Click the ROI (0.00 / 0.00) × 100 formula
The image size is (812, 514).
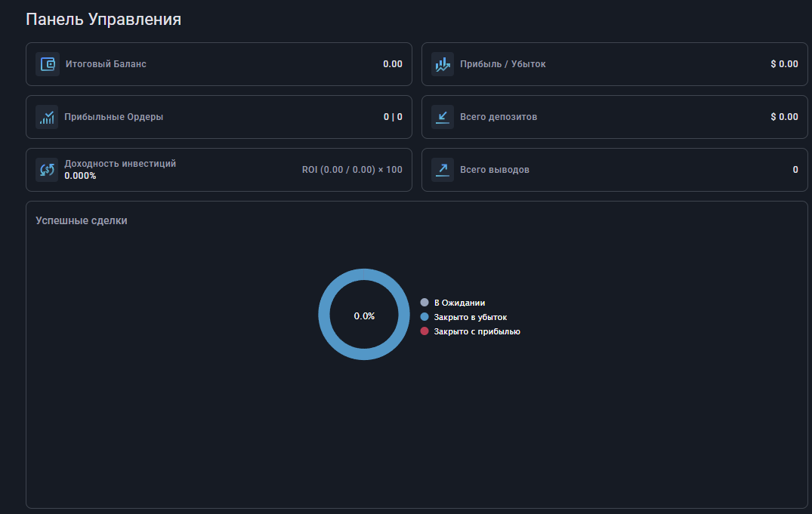(352, 170)
